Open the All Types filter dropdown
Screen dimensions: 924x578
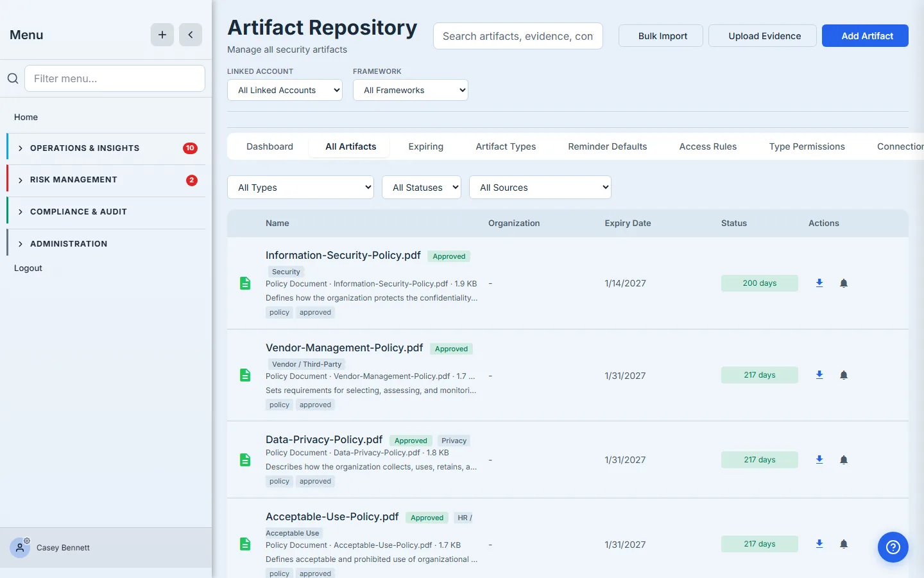pyautogui.click(x=300, y=188)
